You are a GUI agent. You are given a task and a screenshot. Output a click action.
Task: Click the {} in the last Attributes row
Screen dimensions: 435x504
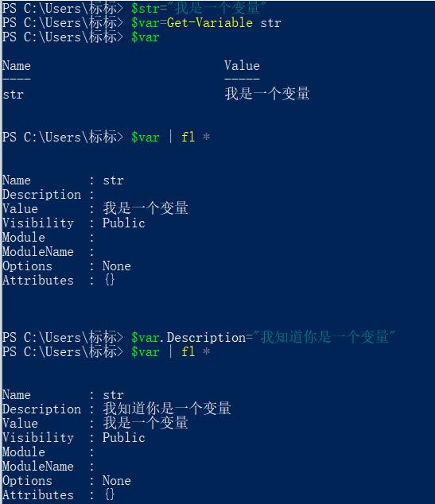click(110, 494)
